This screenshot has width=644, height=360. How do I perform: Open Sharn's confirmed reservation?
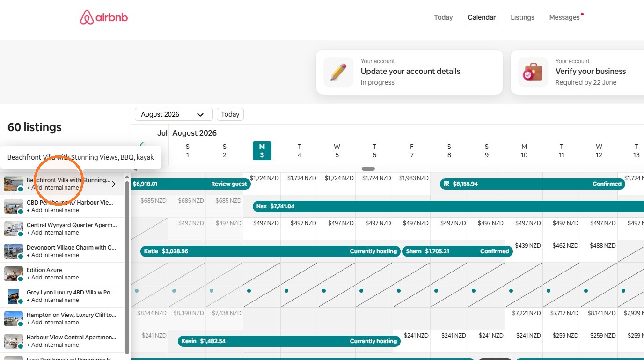[458, 251]
